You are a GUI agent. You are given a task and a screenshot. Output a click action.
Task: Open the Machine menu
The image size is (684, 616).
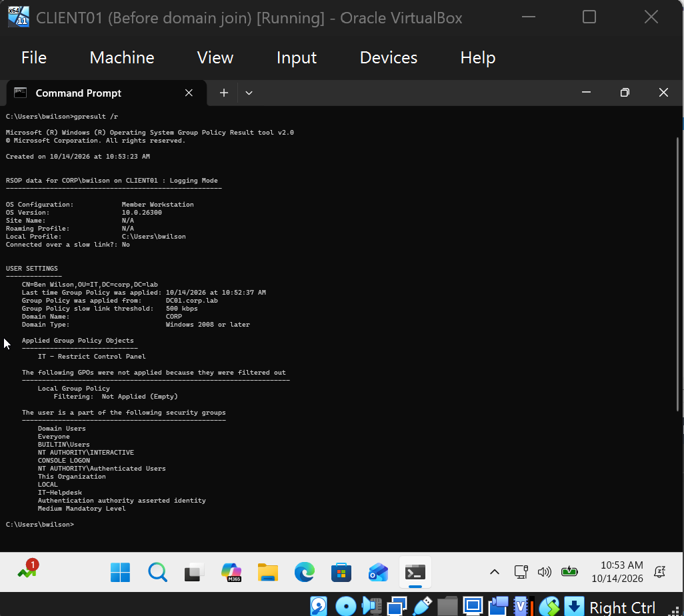point(122,57)
